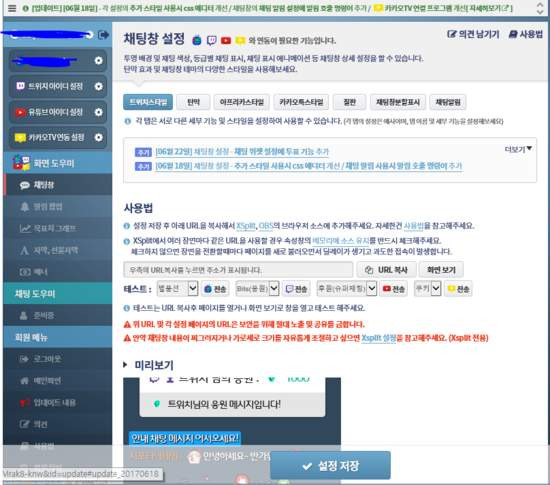The width and height of the screenshot is (550, 485).
Task: Open gear for 카카오TV연동 설정
Action: (99, 137)
